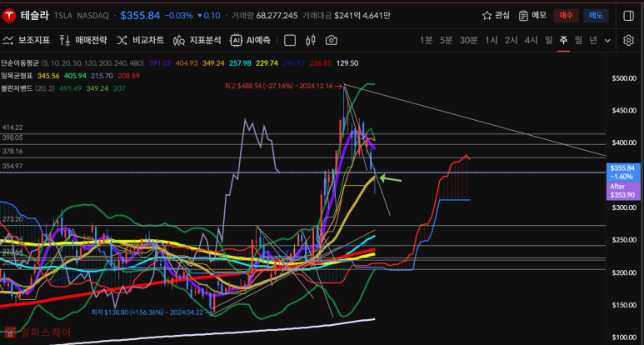Switch to 1분 timeframe
644x345 pixels.
(426, 40)
